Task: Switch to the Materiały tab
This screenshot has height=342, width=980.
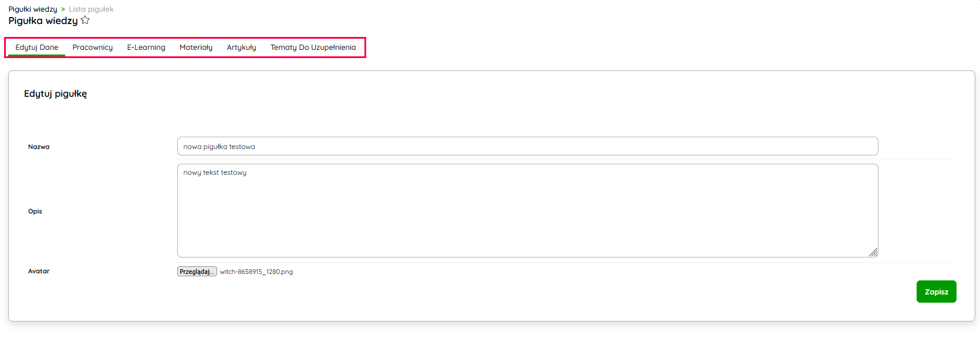Action: (x=196, y=48)
